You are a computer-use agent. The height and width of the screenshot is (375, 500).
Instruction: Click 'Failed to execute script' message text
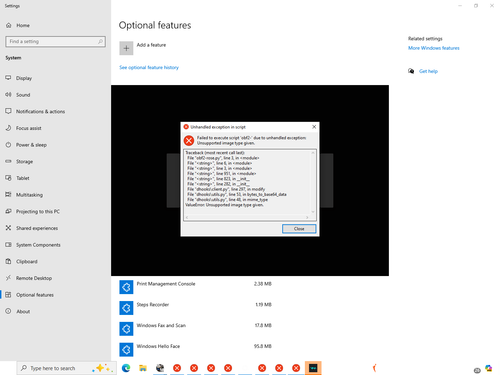coord(252,140)
